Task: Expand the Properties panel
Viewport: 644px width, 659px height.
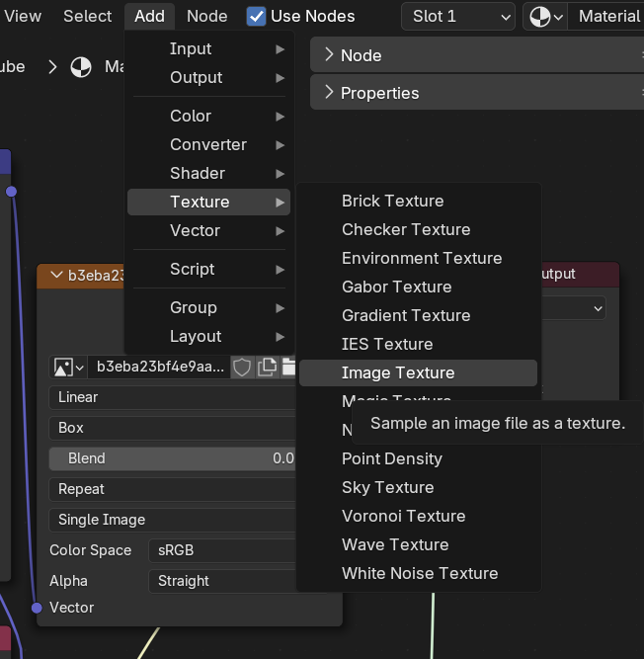Action: pyautogui.click(x=329, y=93)
